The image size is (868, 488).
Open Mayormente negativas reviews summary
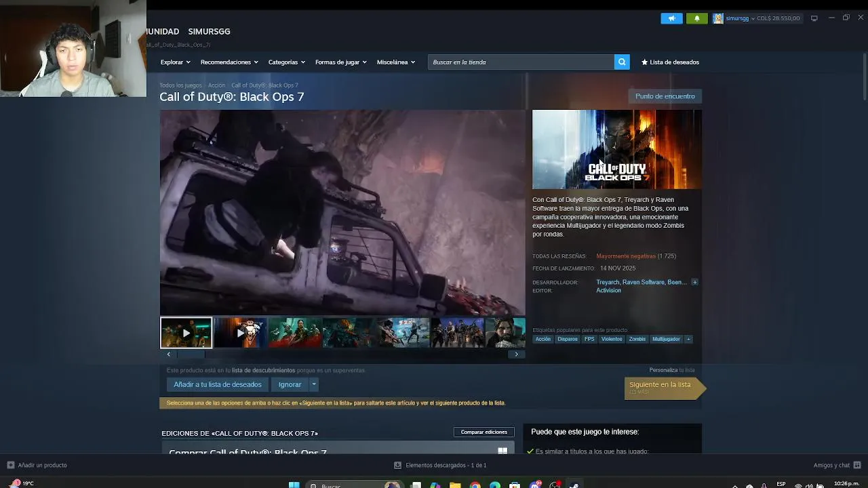626,256
